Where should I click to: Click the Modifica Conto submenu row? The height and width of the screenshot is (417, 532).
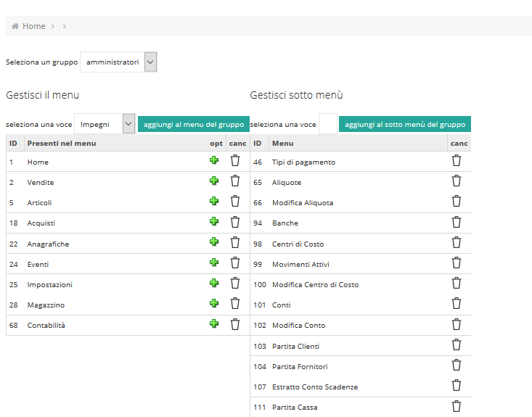click(360, 325)
